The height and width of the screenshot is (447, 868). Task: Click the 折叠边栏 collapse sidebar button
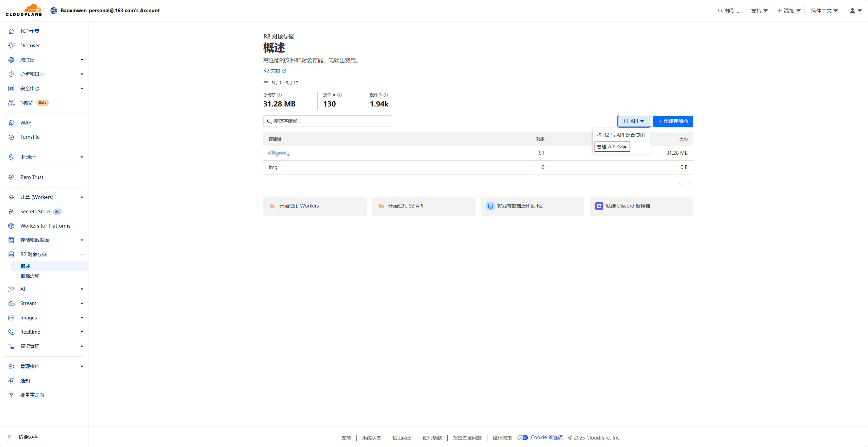coord(23,437)
